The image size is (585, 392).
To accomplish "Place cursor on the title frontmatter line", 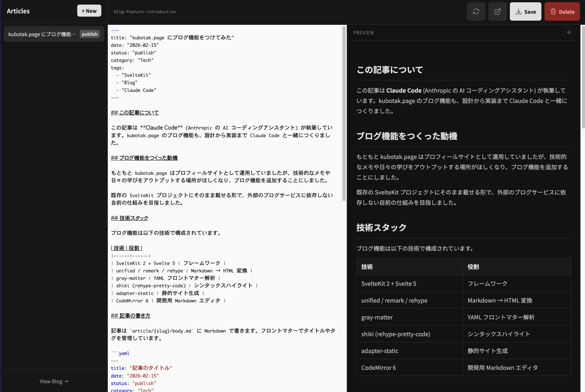I will [x=172, y=37].
